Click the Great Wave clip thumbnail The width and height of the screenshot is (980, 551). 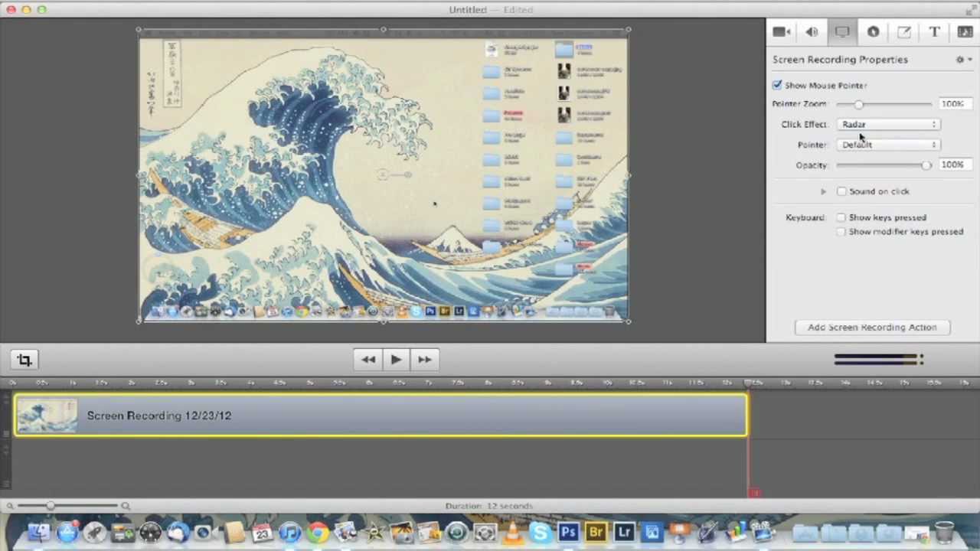click(47, 416)
